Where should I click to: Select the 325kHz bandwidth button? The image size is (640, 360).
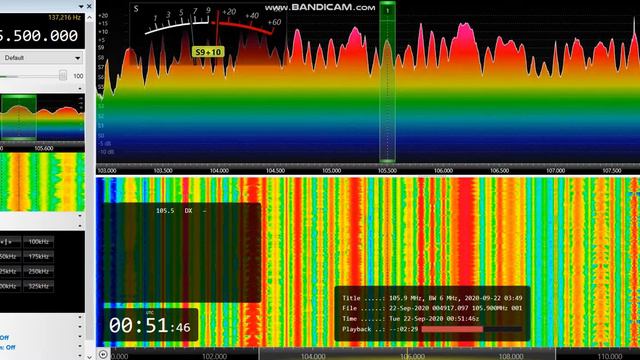38,286
